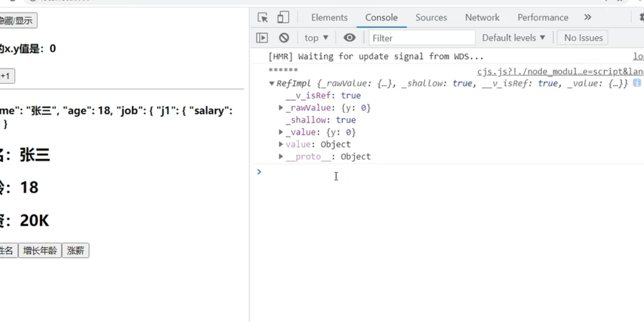Click the 隐藏/显示 button on the page
Viewport: 644px width, 322px height.
click(x=18, y=21)
